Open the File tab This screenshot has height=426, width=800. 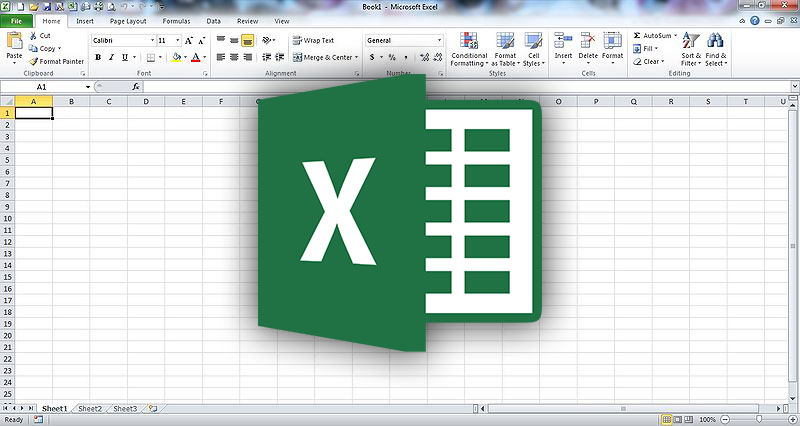(x=16, y=21)
